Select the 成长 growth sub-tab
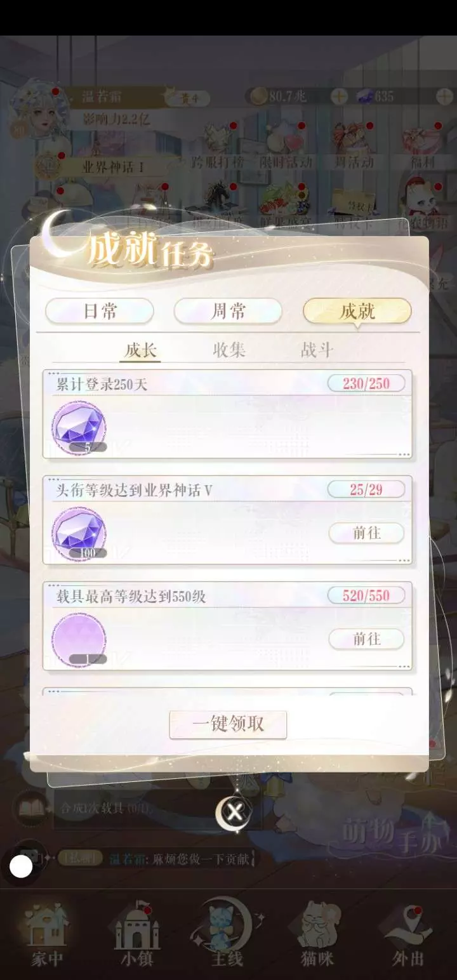457x980 pixels. click(140, 350)
